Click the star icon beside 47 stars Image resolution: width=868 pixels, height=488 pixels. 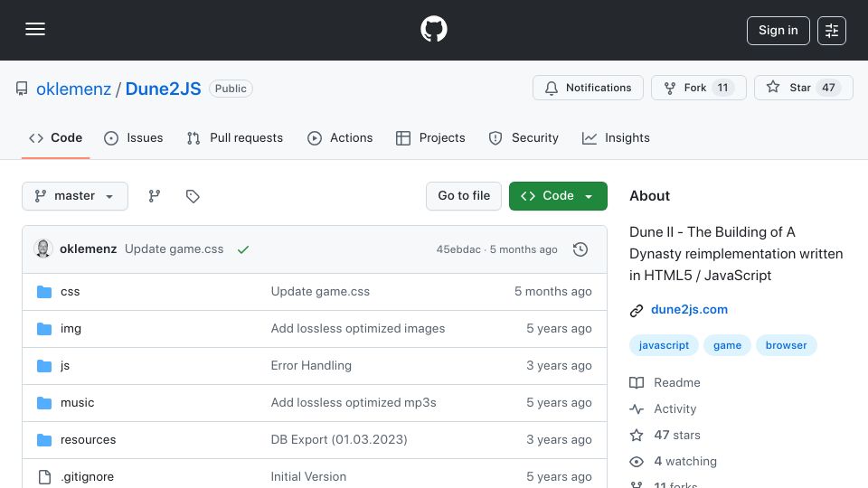637,436
